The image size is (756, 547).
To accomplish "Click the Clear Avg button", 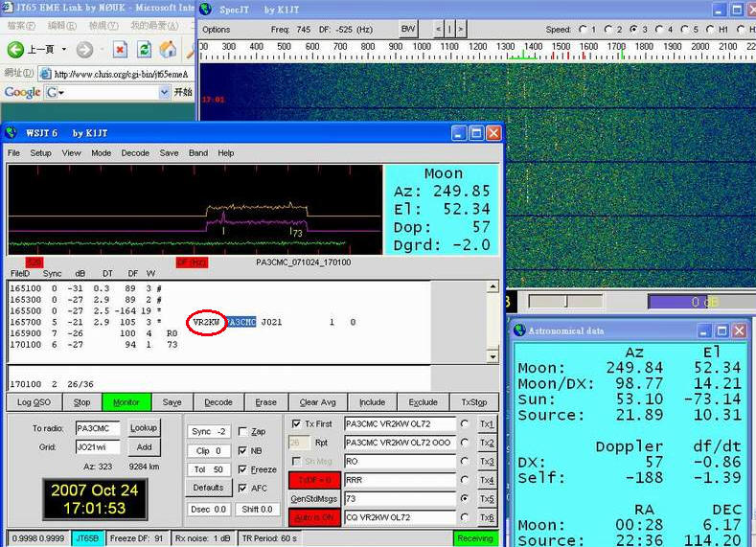I will pos(318,402).
